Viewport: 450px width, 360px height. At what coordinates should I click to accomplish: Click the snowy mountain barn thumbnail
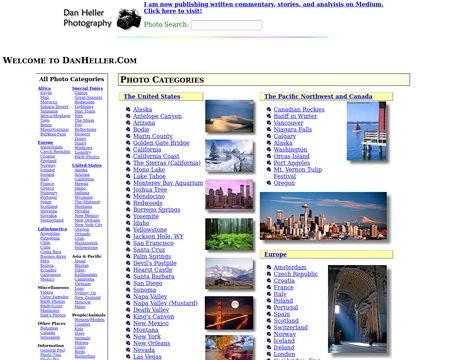click(229, 273)
